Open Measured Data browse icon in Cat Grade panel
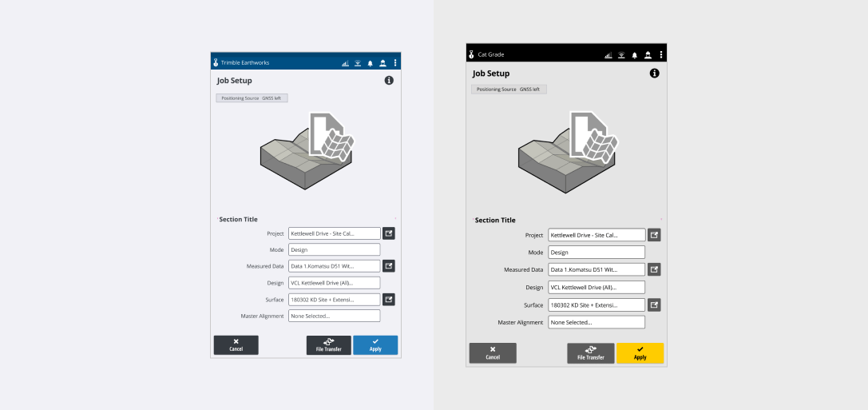868x410 pixels. (654, 270)
